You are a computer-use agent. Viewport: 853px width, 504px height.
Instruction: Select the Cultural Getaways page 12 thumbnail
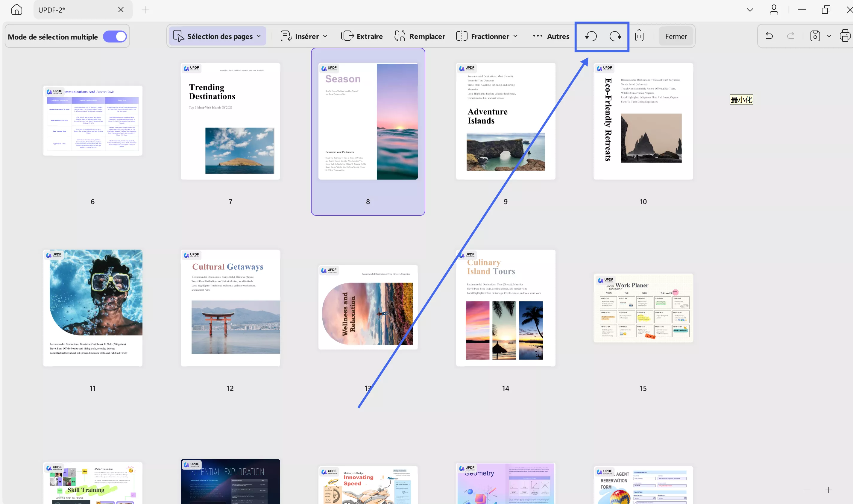[x=230, y=308]
